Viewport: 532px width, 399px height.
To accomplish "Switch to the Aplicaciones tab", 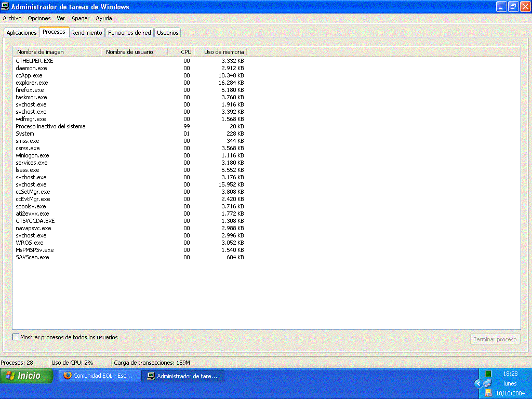I will pos(21,33).
